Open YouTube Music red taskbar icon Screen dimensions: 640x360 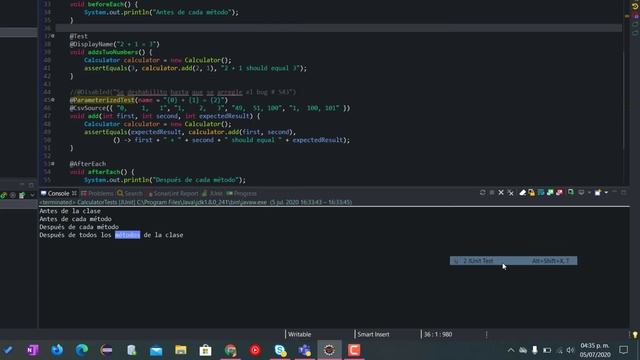click(x=255, y=350)
